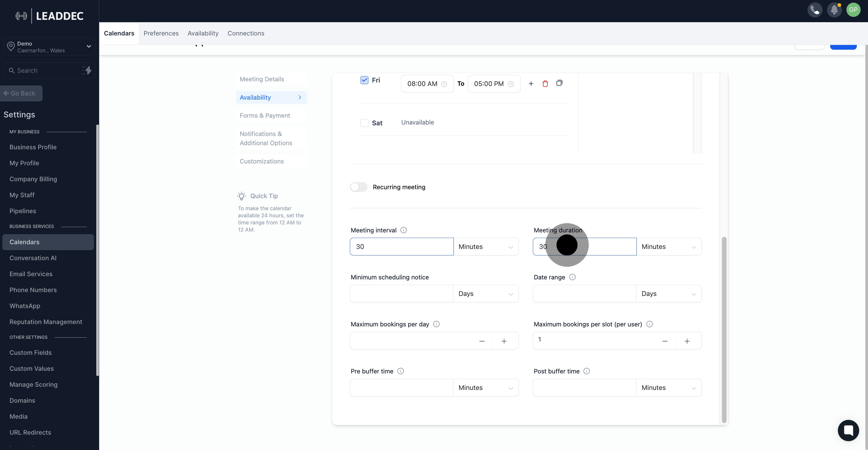Open the Demo location switcher
This screenshot has height=450, width=868.
(x=50, y=46)
